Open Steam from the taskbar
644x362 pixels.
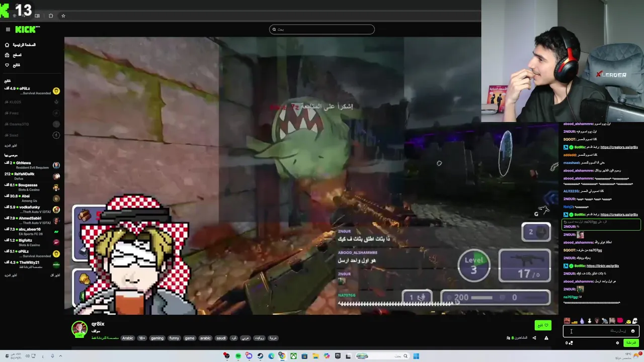click(260, 356)
